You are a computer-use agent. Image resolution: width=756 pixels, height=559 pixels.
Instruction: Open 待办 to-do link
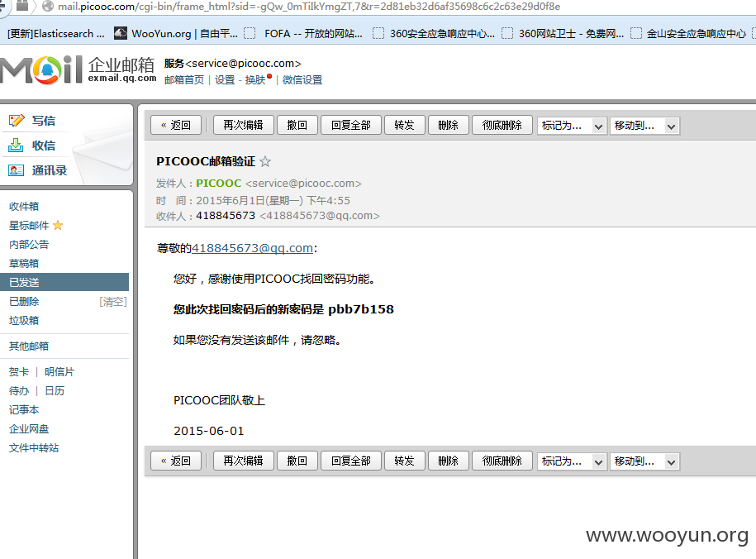pyautogui.click(x=19, y=390)
